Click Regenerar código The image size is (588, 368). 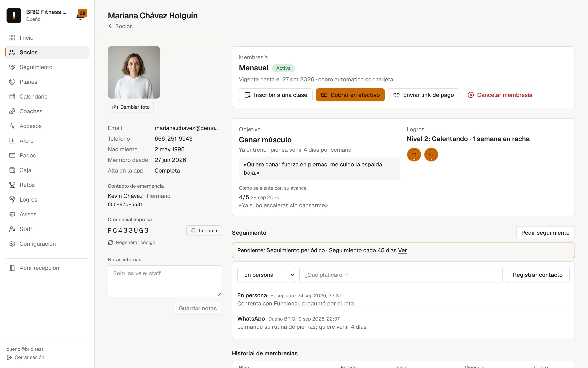131,242
